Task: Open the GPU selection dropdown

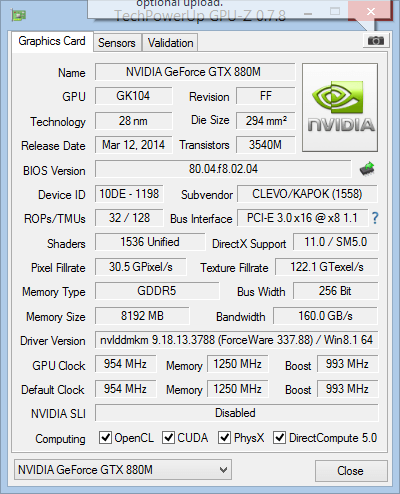Action: (x=123, y=470)
